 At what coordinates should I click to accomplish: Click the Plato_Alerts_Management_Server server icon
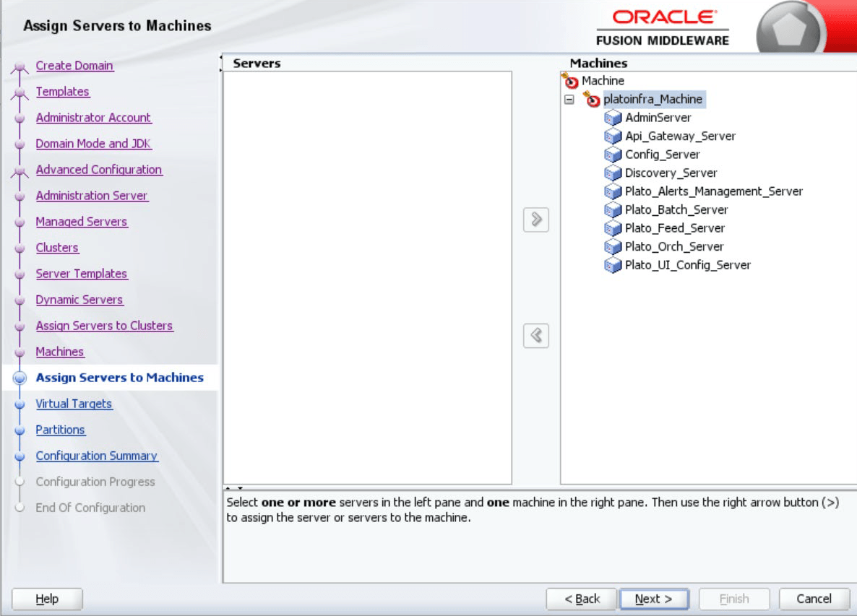pyautogui.click(x=613, y=191)
